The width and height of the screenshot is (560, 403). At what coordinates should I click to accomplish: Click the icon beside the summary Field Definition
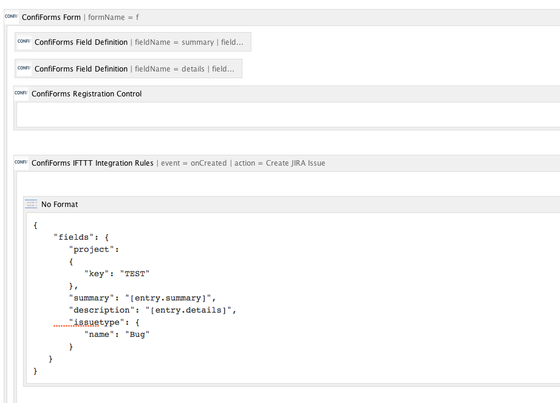[24, 41]
